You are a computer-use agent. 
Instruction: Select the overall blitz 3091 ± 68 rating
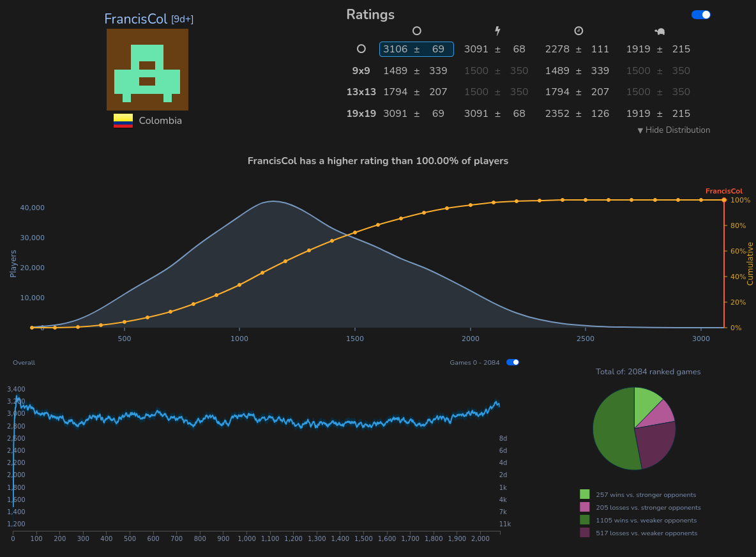tap(495, 49)
